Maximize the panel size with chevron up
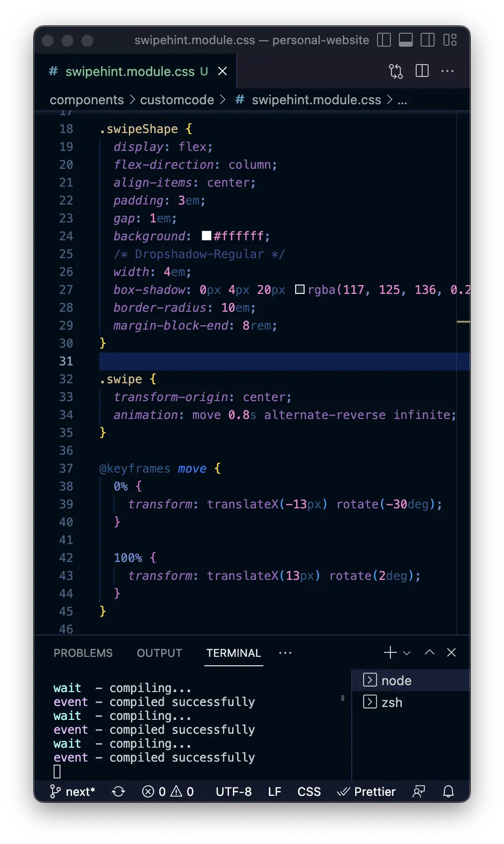The height and width of the screenshot is (844, 504). (x=430, y=652)
